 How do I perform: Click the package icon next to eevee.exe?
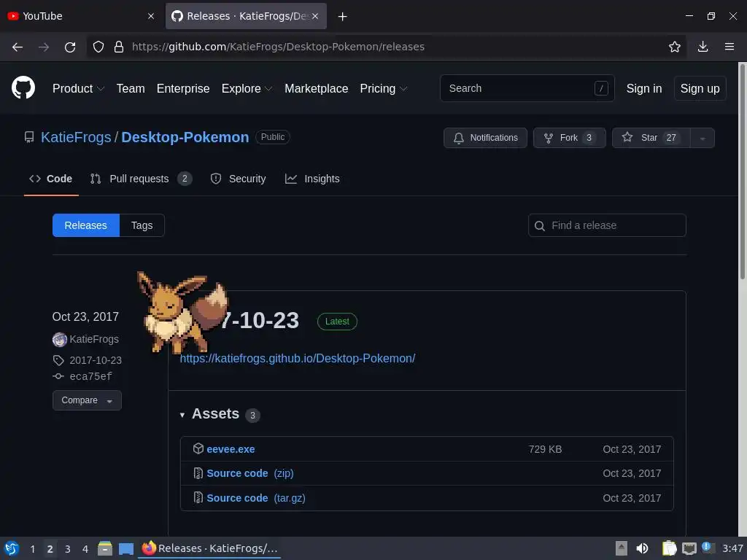pos(198,448)
